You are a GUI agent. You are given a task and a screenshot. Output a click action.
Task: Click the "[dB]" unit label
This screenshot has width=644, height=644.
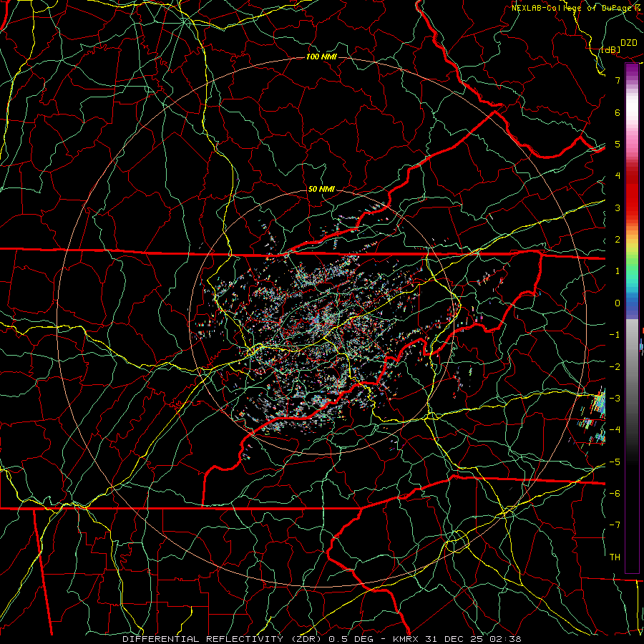click(x=610, y=49)
